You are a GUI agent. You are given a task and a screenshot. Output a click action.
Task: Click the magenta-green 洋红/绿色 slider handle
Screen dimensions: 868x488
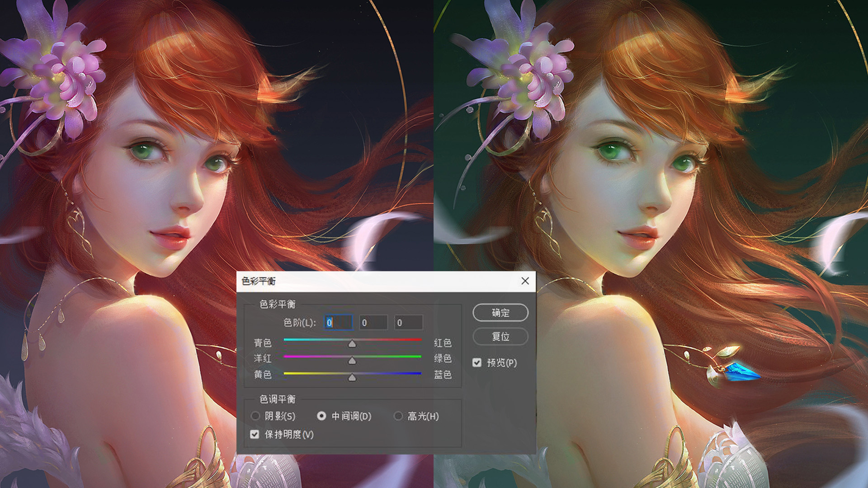[x=352, y=361]
